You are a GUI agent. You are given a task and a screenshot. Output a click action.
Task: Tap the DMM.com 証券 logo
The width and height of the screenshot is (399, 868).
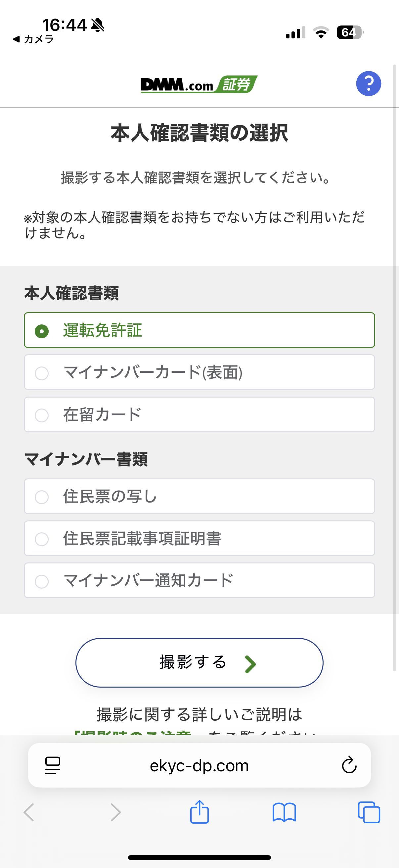pos(199,84)
